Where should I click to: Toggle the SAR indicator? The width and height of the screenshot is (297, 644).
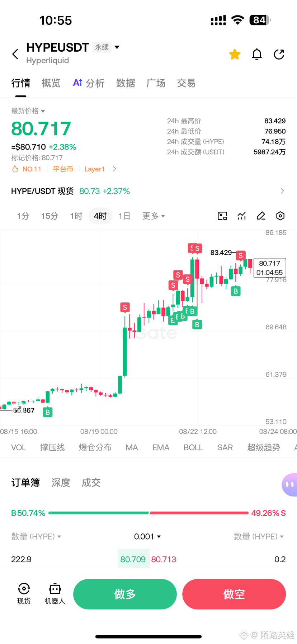pyautogui.click(x=225, y=447)
